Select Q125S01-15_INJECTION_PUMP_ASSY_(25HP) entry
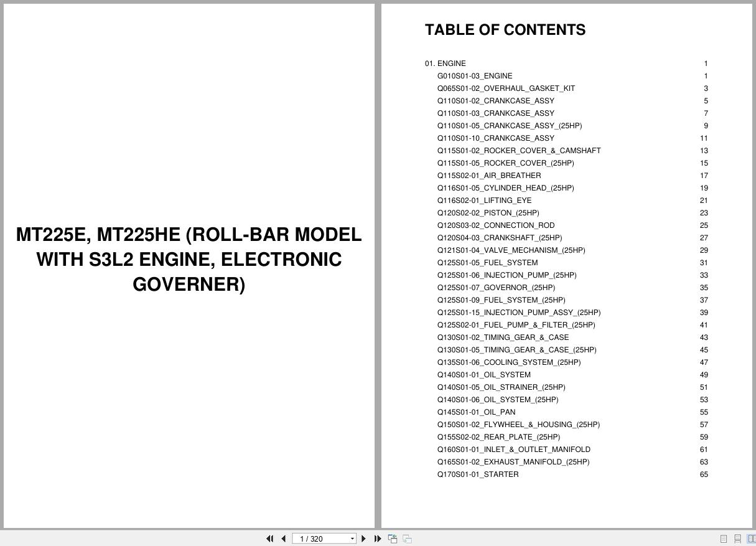The height and width of the screenshot is (546, 756). (519, 313)
